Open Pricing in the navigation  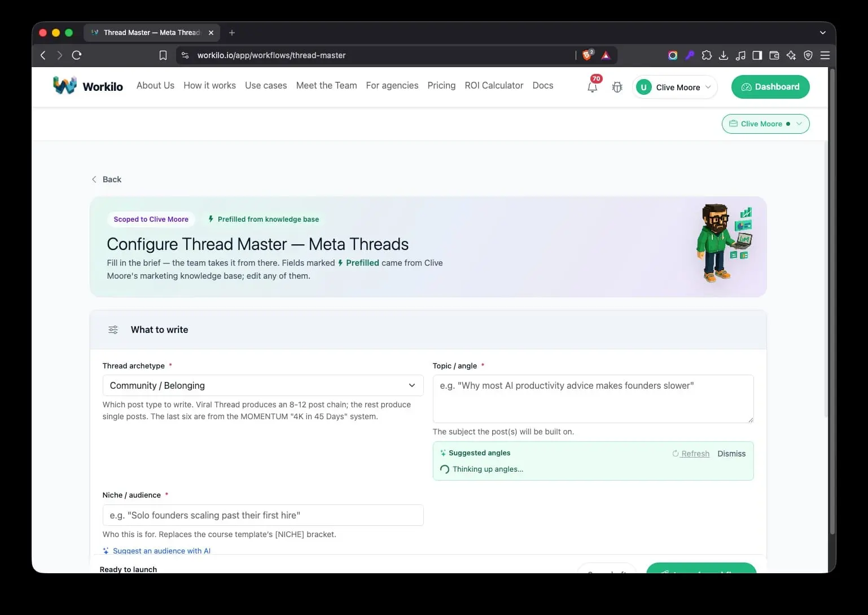point(441,85)
